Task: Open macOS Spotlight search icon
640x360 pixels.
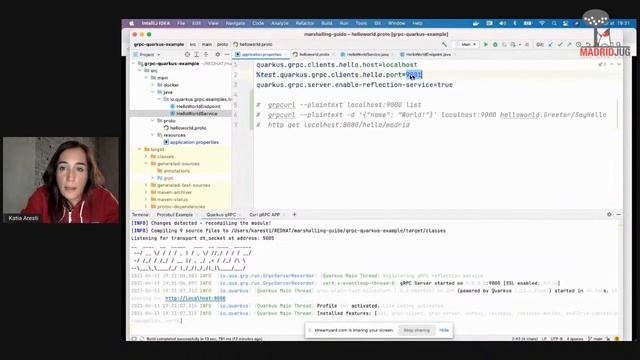Action: tap(554, 23)
